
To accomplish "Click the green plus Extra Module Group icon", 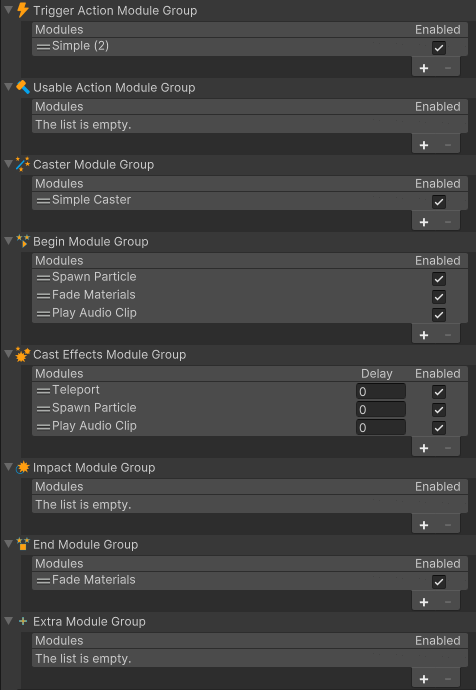I will coord(23,621).
